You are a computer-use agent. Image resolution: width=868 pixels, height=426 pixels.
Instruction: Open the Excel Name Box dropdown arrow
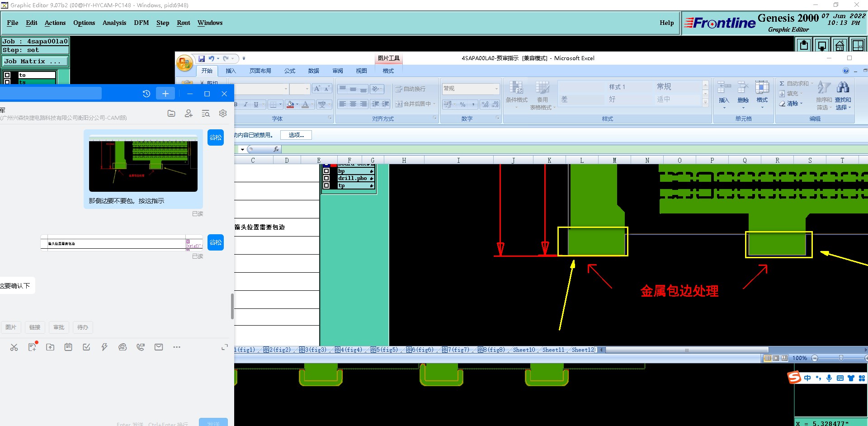click(x=242, y=149)
